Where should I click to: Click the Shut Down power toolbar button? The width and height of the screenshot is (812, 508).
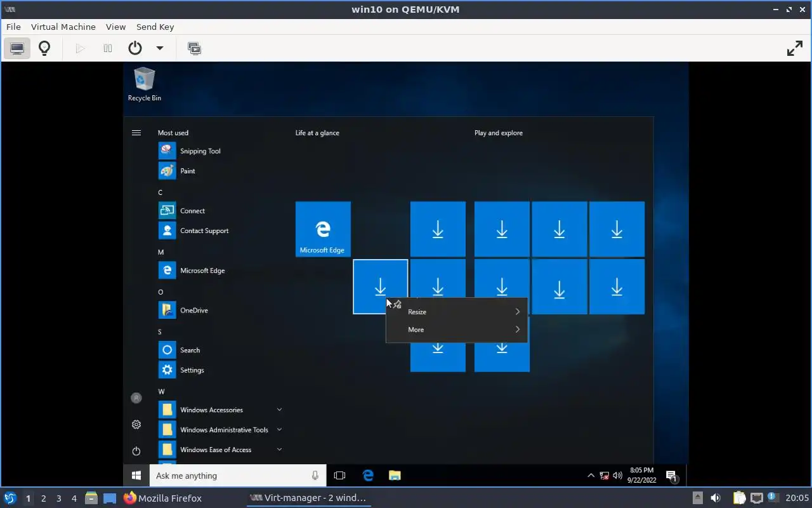coord(135,48)
